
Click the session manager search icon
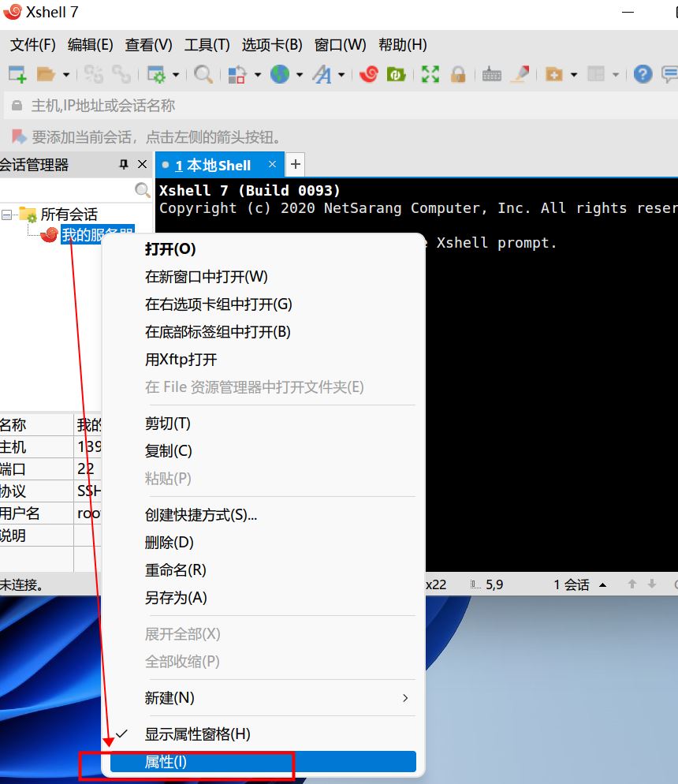pyautogui.click(x=142, y=190)
